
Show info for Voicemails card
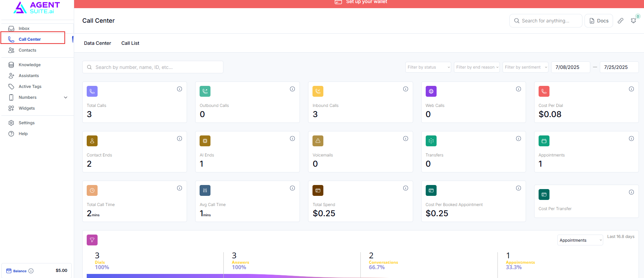click(406, 138)
